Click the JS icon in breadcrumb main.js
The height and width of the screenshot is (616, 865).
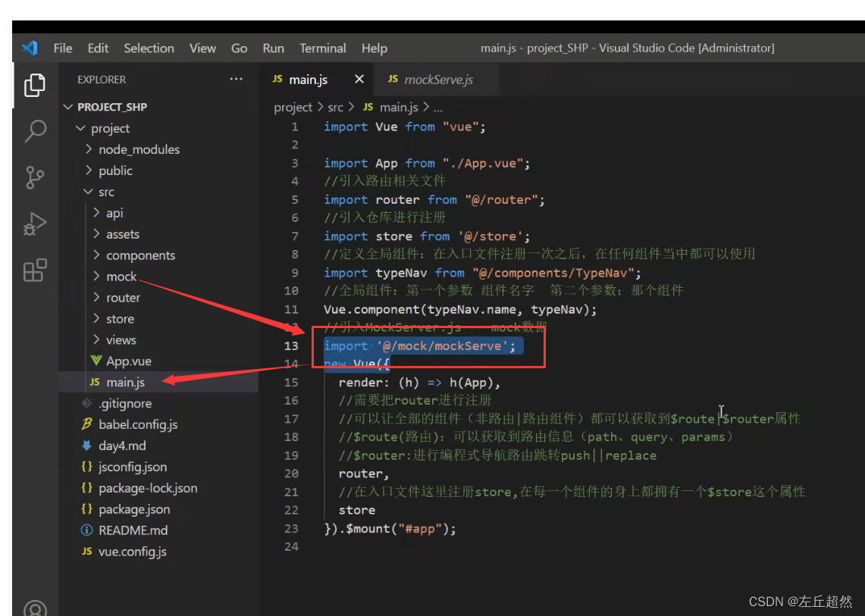368,107
